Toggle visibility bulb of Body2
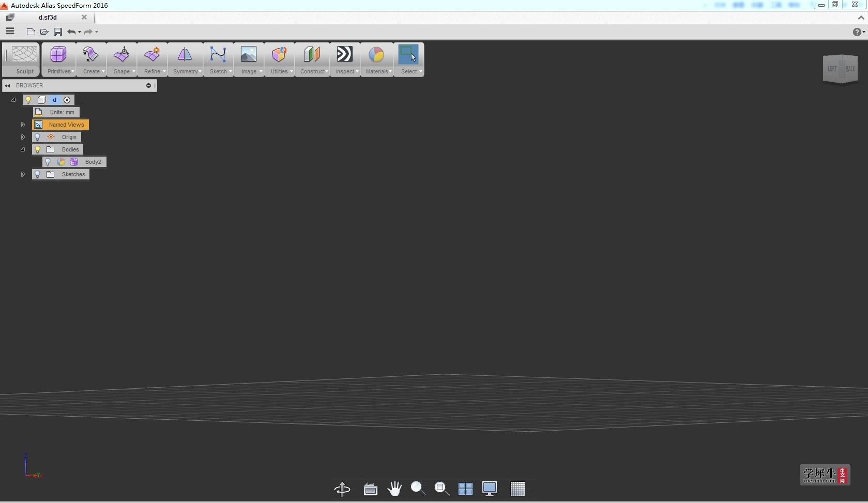This screenshot has height=503, width=868. (x=48, y=162)
